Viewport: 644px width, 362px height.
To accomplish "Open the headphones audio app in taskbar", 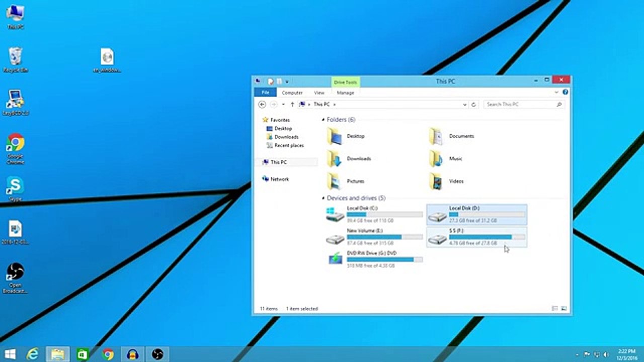I will [x=133, y=354].
